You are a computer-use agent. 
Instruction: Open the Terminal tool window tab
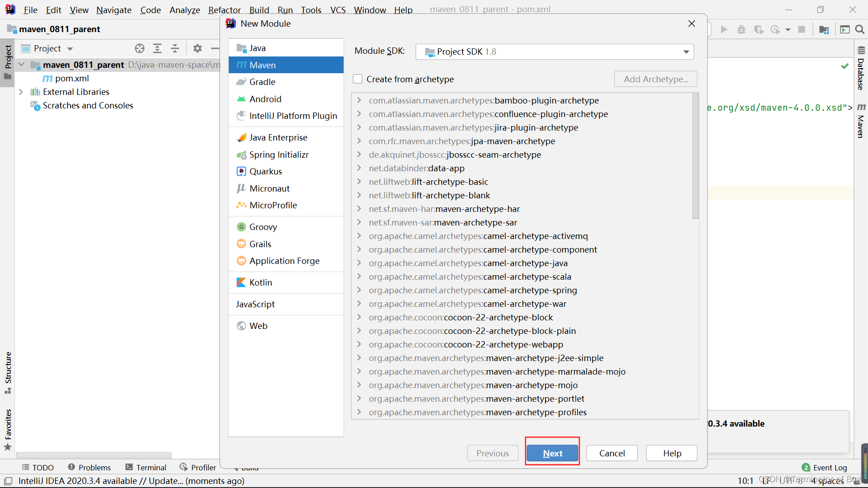(146, 468)
